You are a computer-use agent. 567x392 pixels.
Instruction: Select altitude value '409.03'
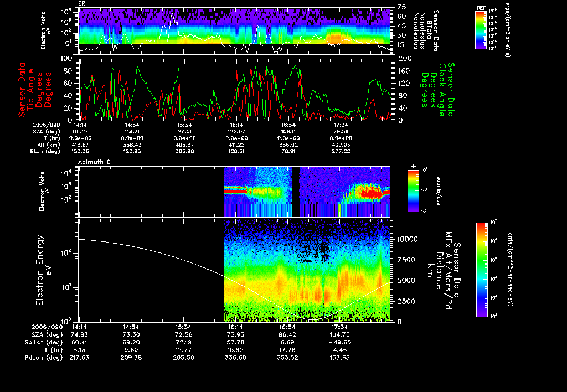coord(341,145)
